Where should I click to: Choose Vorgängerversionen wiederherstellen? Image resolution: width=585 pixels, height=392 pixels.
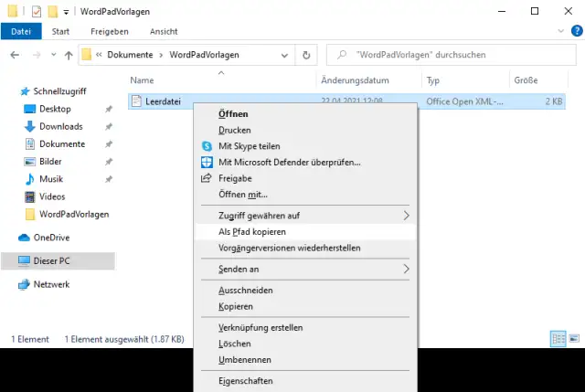[305, 248]
